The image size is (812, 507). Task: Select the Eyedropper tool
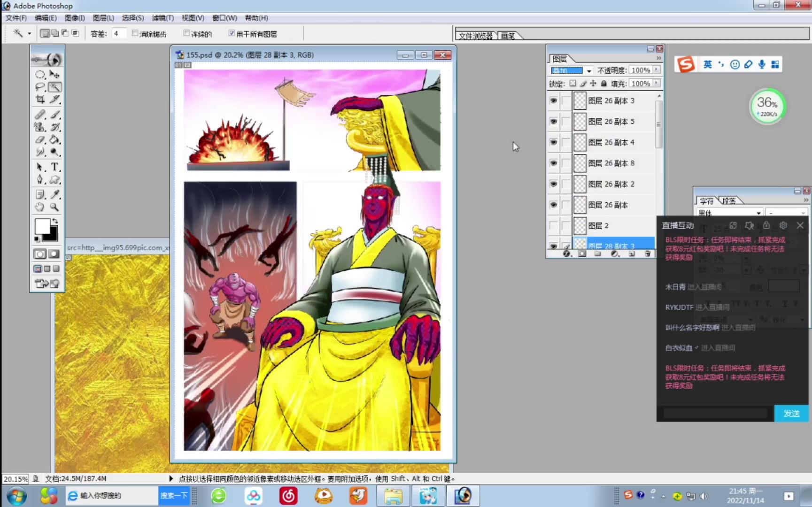pyautogui.click(x=55, y=194)
